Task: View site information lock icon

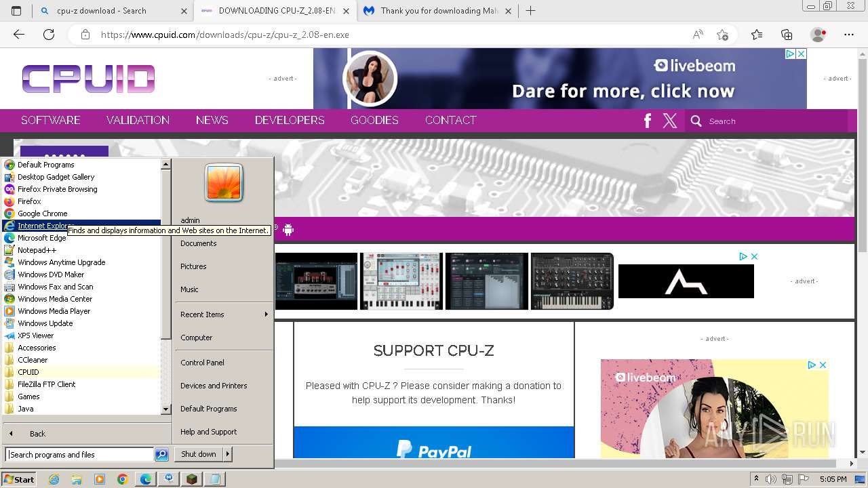Action: coord(85,35)
